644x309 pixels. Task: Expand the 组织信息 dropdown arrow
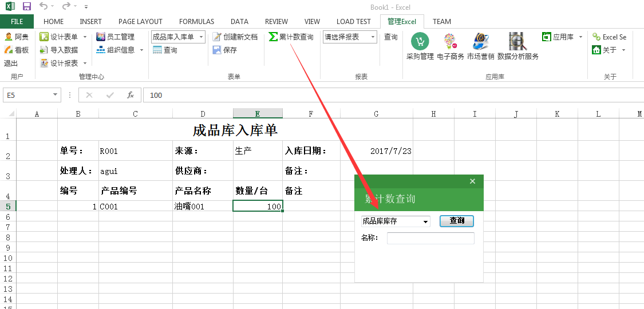(142, 50)
